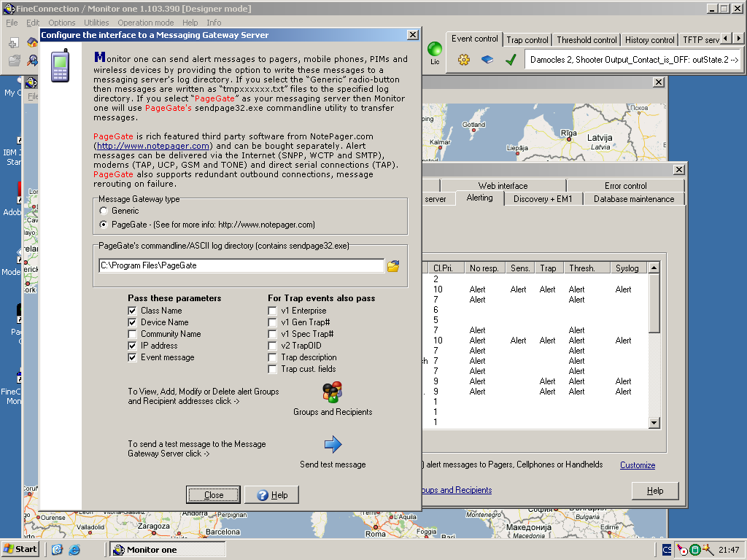Select the PageGate gateway type

104,225
